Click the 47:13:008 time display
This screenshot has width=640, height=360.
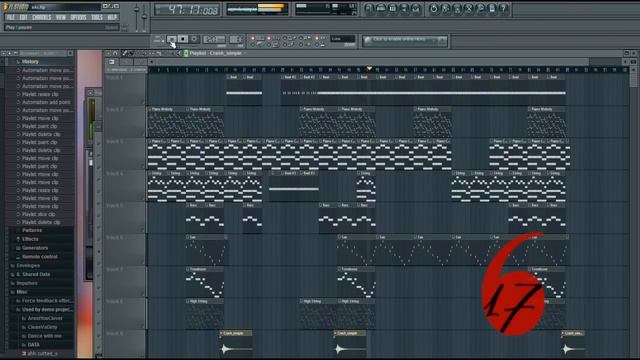tap(187, 10)
